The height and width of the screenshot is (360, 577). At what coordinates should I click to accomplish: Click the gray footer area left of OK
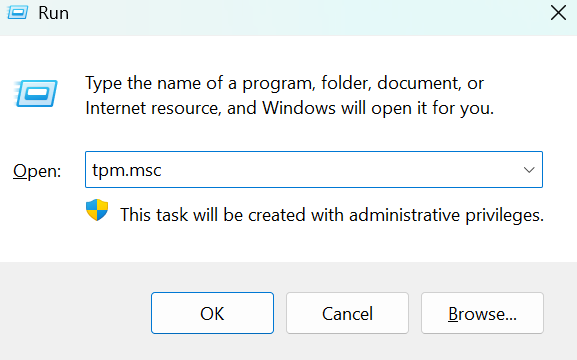pyautogui.click(x=74, y=313)
